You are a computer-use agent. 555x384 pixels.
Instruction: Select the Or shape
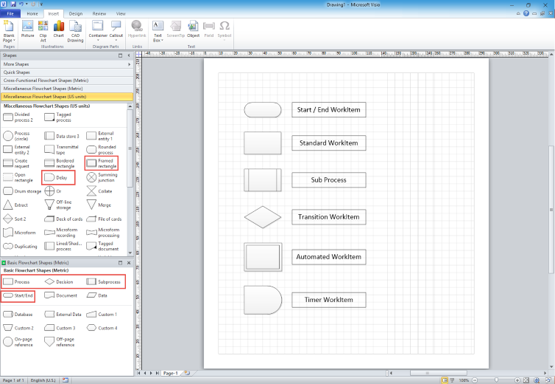[x=53, y=191]
